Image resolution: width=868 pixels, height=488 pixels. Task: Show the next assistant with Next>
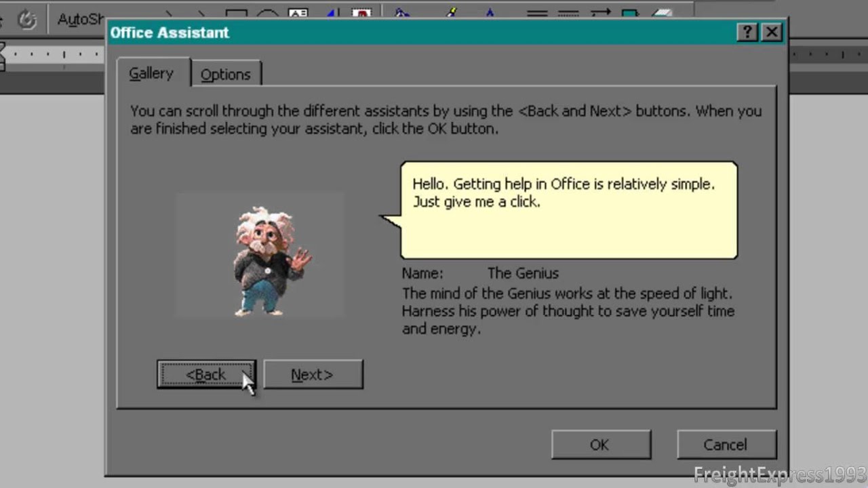tap(313, 374)
